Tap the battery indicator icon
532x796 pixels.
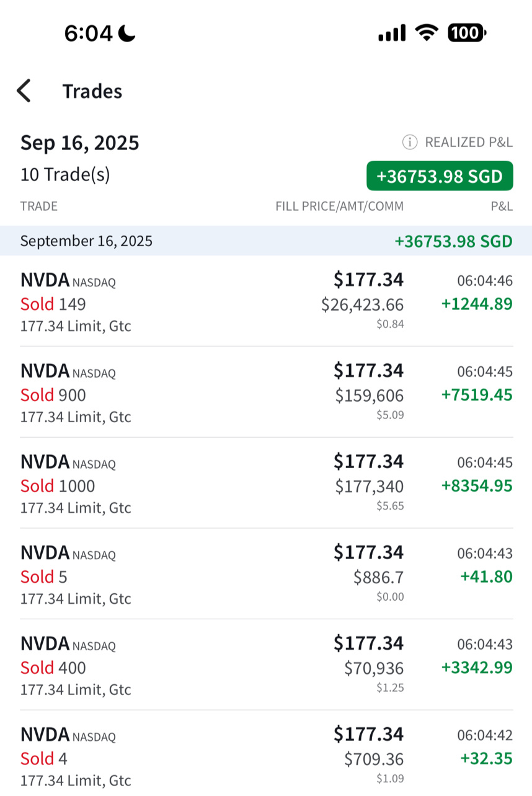point(467,33)
